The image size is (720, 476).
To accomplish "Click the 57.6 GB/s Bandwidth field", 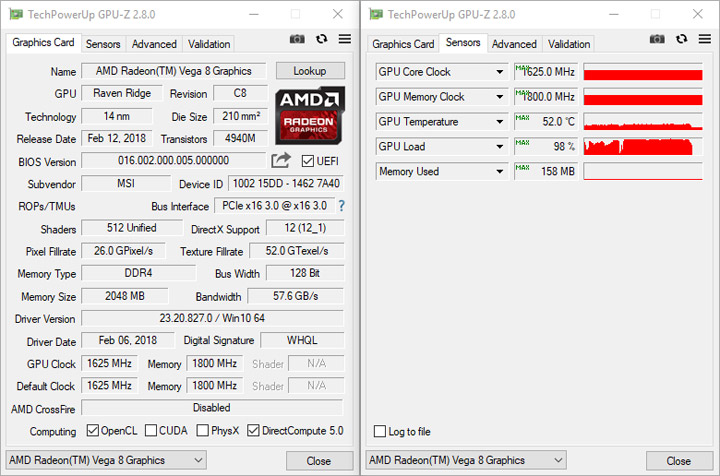I will (296, 296).
